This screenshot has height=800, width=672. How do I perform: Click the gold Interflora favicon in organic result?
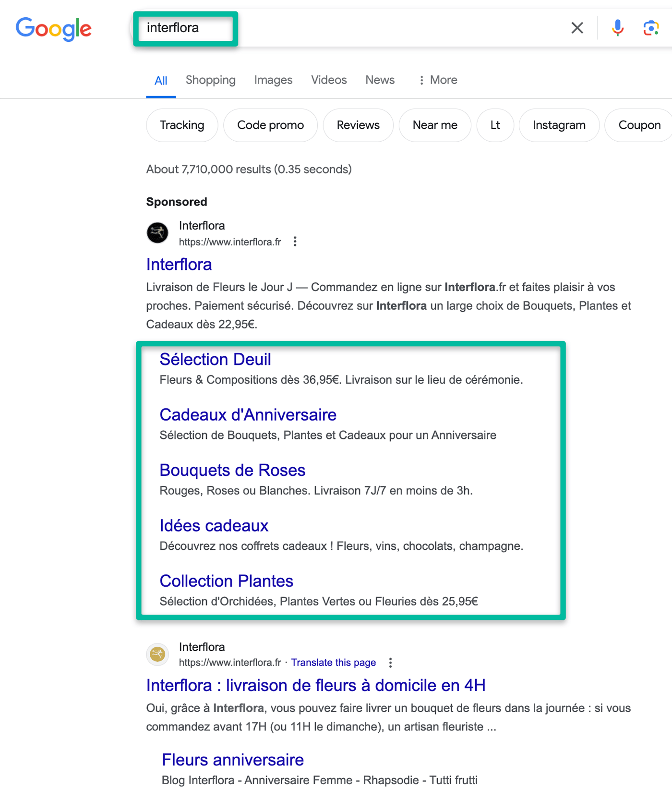coord(157,654)
